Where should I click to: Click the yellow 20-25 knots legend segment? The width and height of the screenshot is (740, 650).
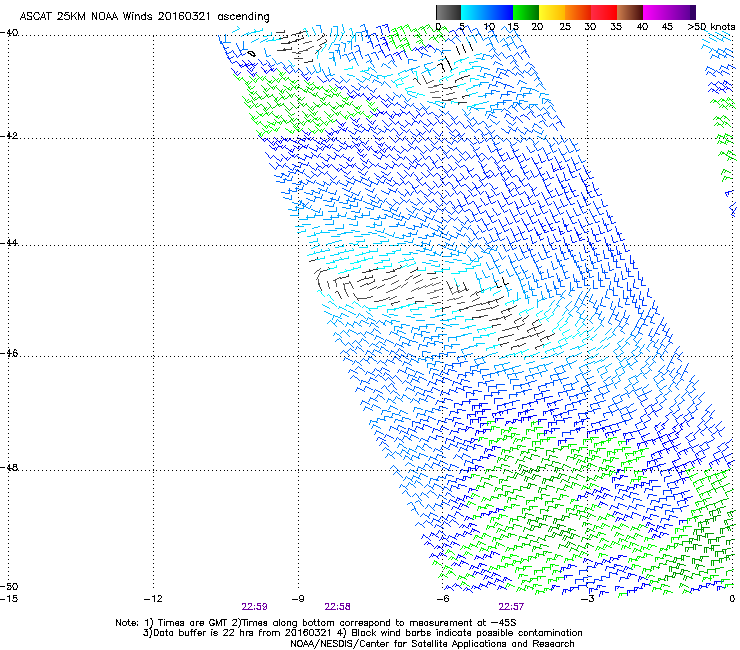(552, 12)
